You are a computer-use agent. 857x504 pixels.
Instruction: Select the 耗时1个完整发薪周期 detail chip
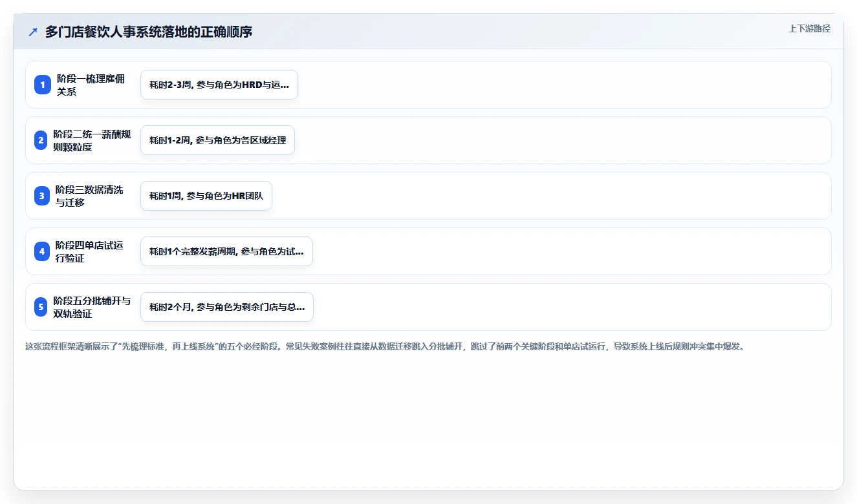226,251
